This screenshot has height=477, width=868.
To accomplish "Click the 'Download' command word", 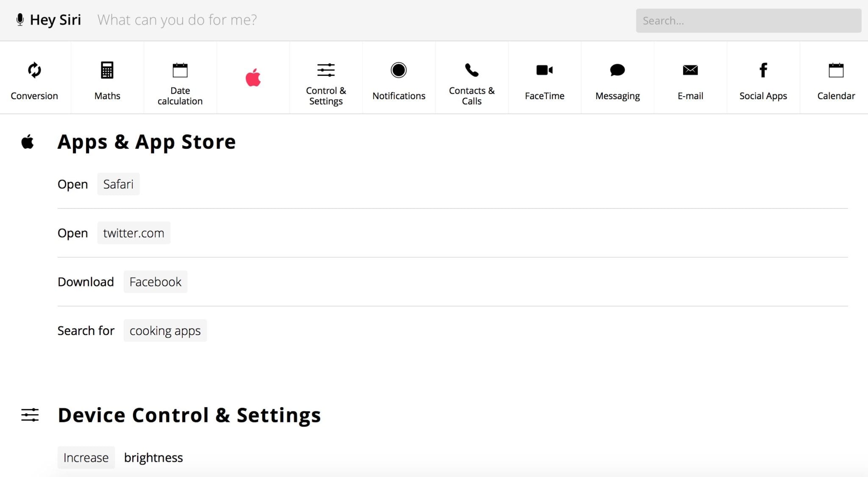I will pyautogui.click(x=86, y=282).
